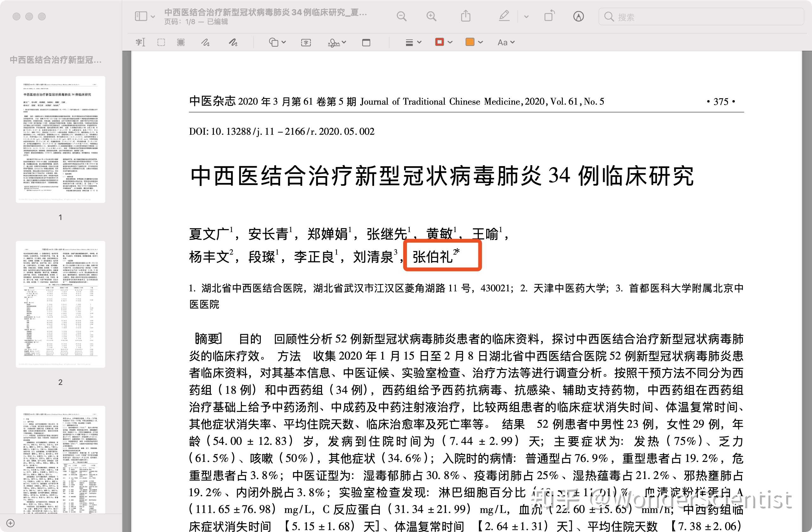Open the Signature tool menu

pyautogui.click(x=337, y=42)
